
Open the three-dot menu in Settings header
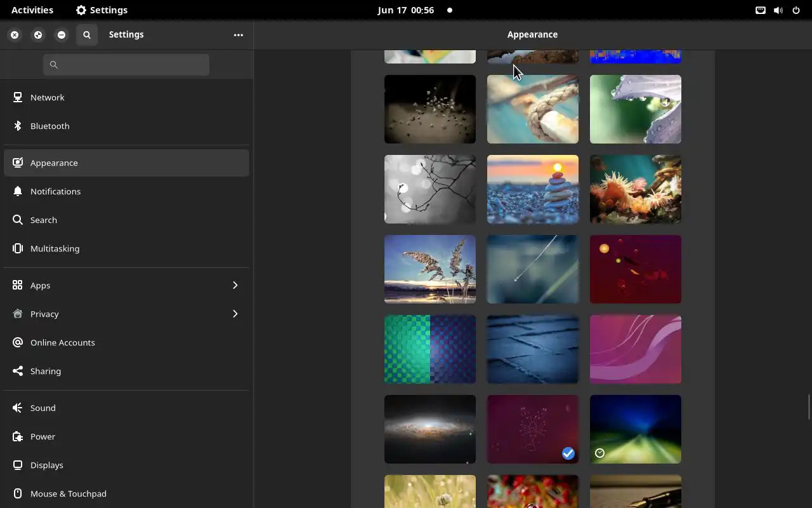click(239, 35)
